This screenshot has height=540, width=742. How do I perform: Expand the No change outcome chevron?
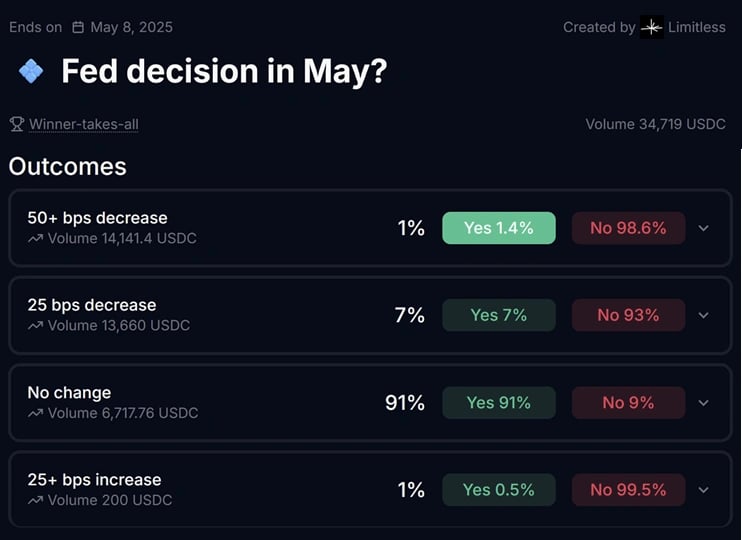point(704,403)
